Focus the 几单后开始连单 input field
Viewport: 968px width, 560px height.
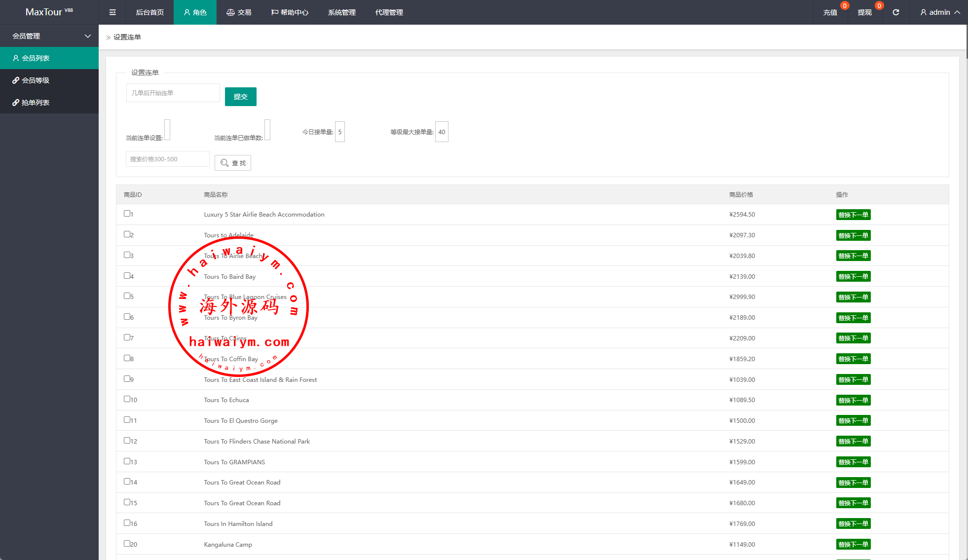[173, 93]
